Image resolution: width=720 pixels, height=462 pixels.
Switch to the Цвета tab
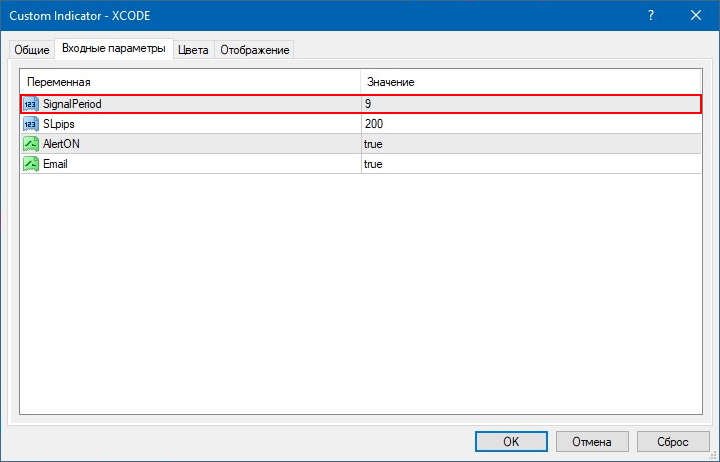coord(193,50)
